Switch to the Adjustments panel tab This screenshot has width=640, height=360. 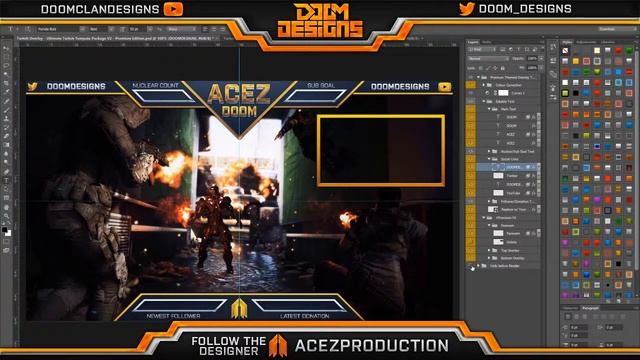coord(586,42)
